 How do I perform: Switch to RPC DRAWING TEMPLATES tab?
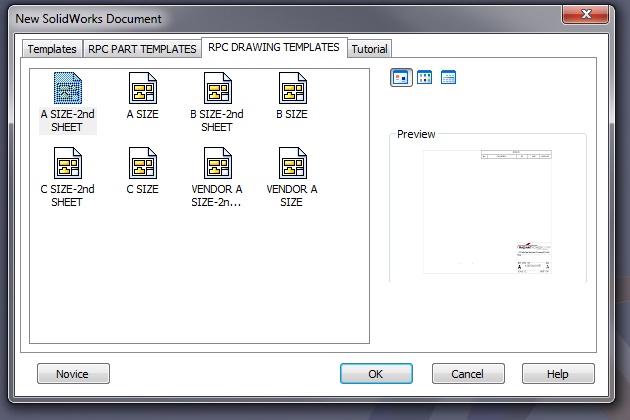pyautogui.click(x=274, y=47)
